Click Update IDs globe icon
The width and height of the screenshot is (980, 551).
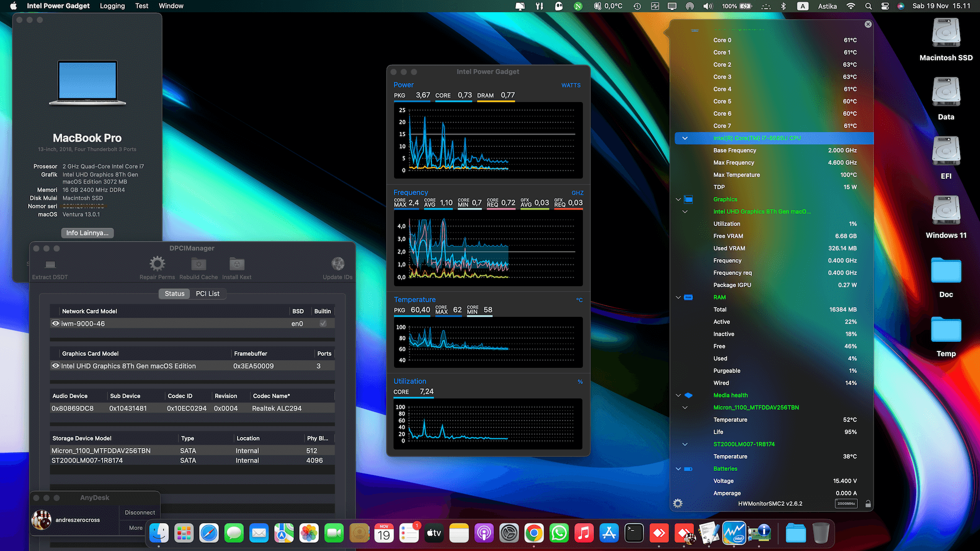point(338,264)
